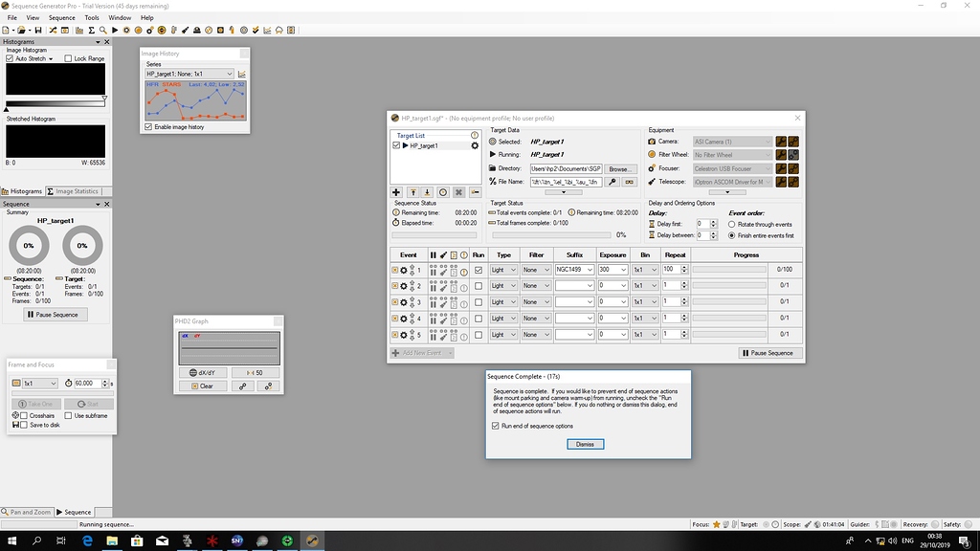This screenshot has height=551, width=980.
Task: Click Browse for the directory
Action: click(619, 169)
